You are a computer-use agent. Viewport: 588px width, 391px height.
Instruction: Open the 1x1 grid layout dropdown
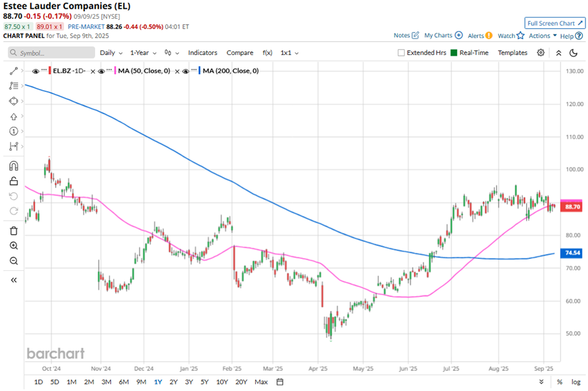coord(290,53)
